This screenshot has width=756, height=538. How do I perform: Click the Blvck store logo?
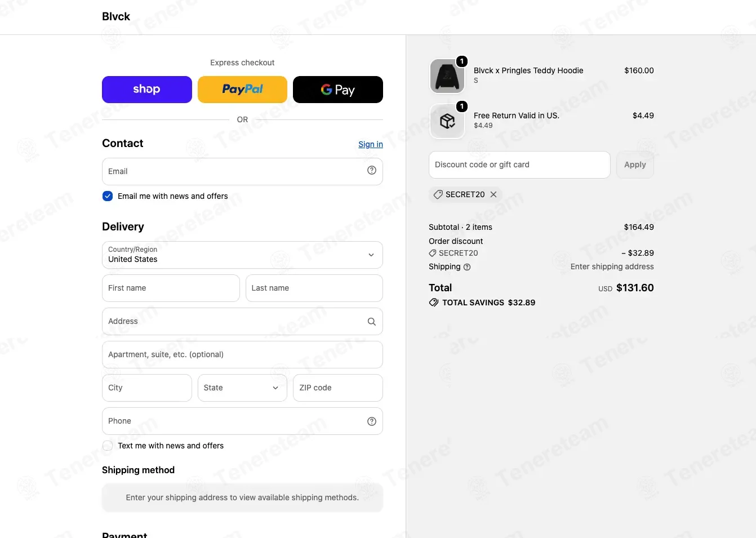[116, 16]
